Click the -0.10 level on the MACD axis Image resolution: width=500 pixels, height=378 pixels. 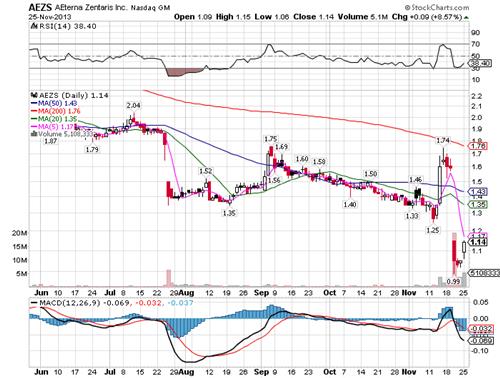(x=479, y=351)
